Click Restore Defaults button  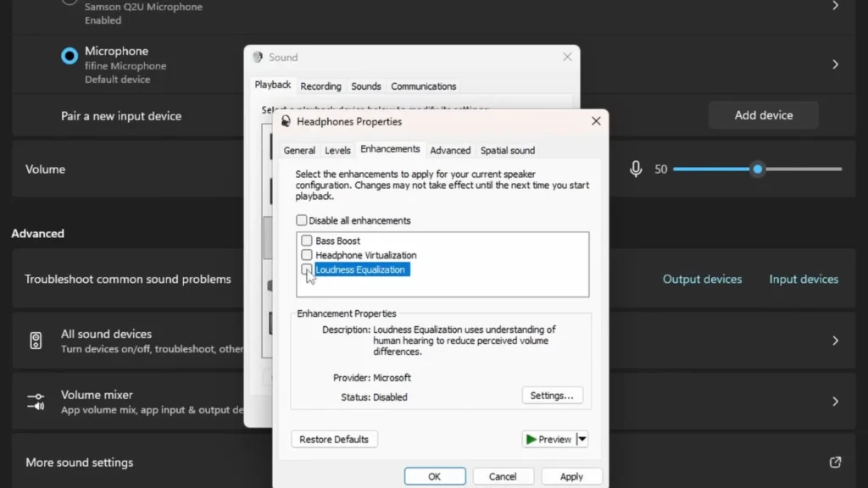pos(334,440)
